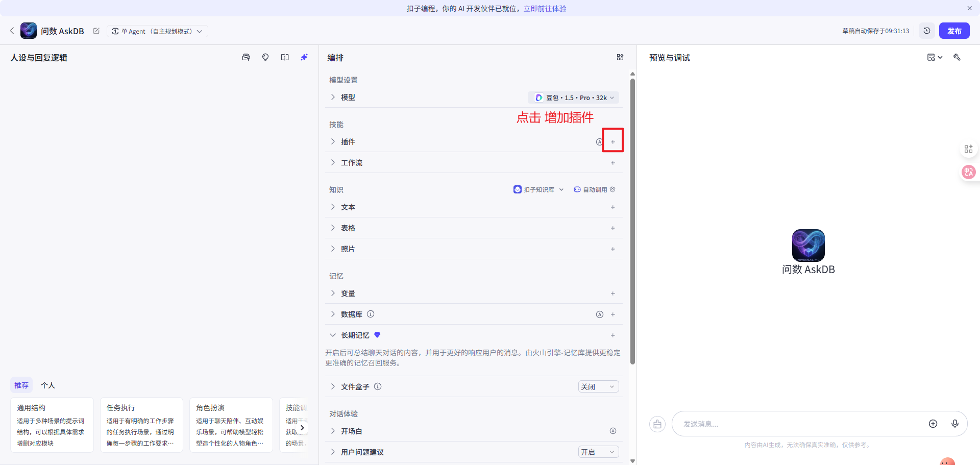Image resolution: width=980 pixels, height=465 pixels.
Task: Expand the 照片 knowledge section
Action: pyautogui.click(x=333, y=249)
